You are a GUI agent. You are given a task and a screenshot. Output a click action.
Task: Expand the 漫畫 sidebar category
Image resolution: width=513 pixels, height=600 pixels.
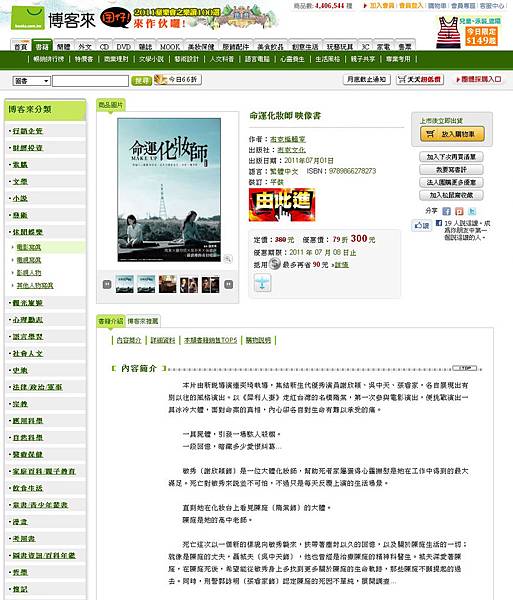pos(20,522)
